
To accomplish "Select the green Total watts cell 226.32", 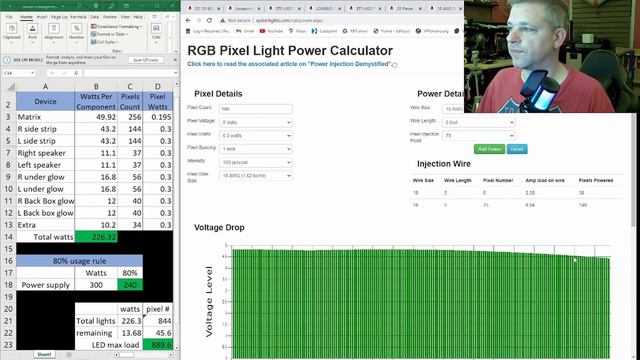I will [x=96, y=237].
